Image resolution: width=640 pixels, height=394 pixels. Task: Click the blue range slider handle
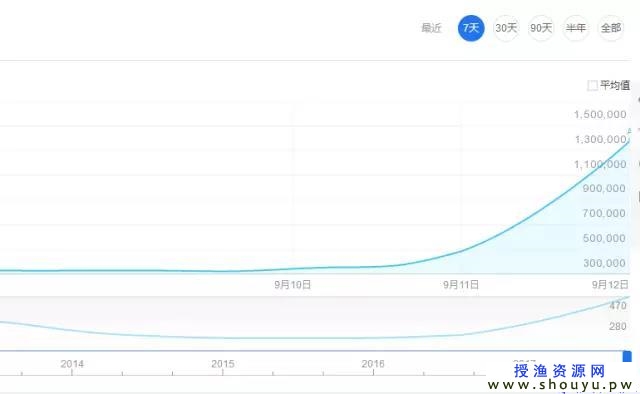pyautogui.click(x=627, y=356)
